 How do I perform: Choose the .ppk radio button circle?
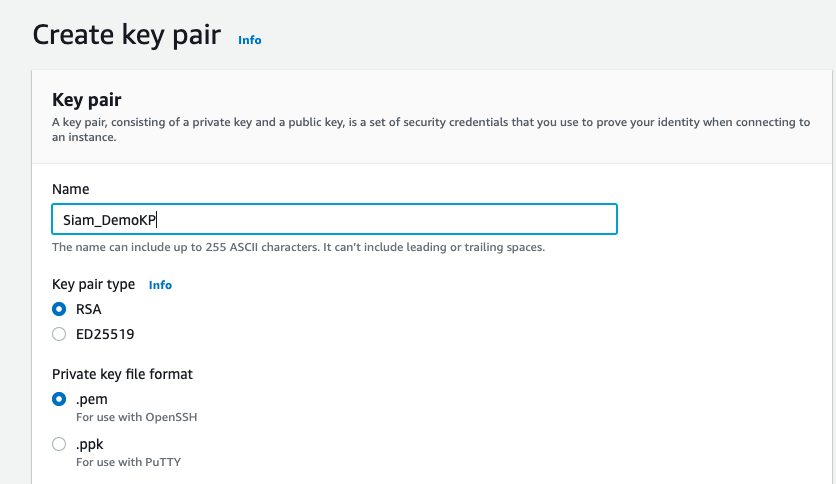[59, 444]
